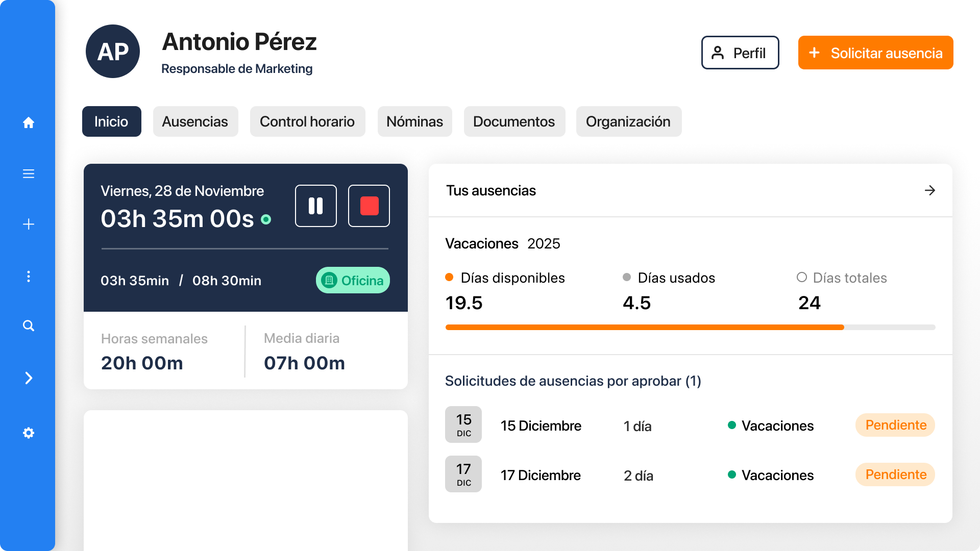Stop the time tracking session
Image resolution: width=980 pixels, height=551 pixels.
[x=369, y=206]
